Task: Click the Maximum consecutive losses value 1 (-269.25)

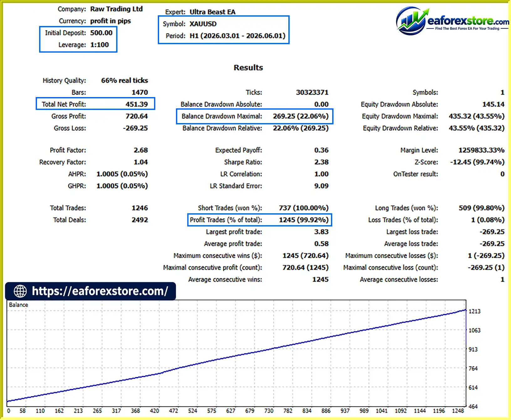Action: coord(486,256)
